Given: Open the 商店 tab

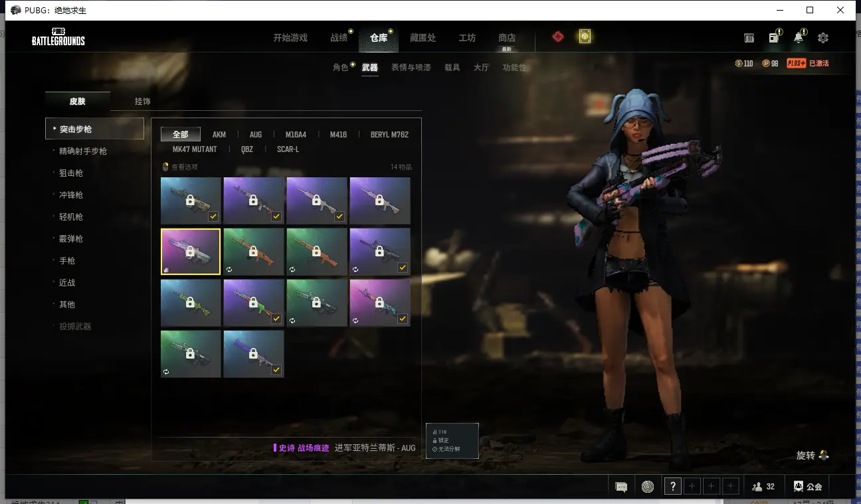Looking at the screenshot, I should click(507, 38).
